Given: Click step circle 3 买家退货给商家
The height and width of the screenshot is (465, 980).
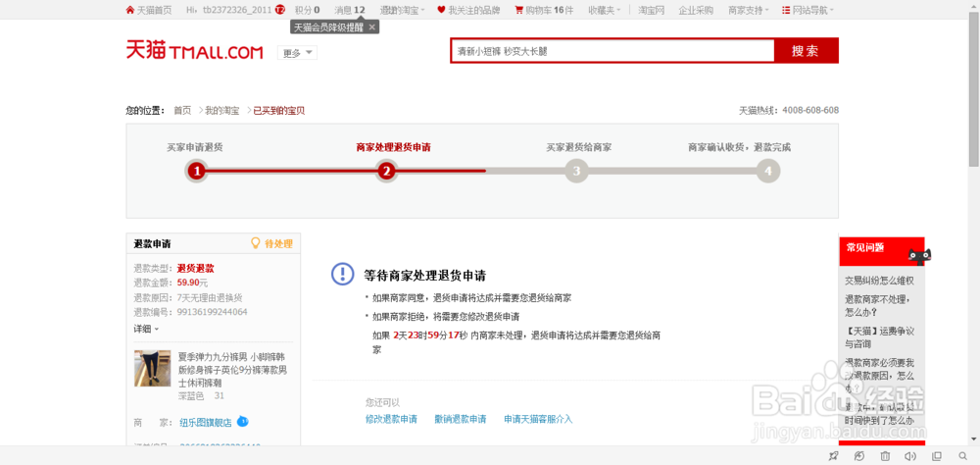Looking at the screenshot, I should pyautogui.click(x=577, y=171).
